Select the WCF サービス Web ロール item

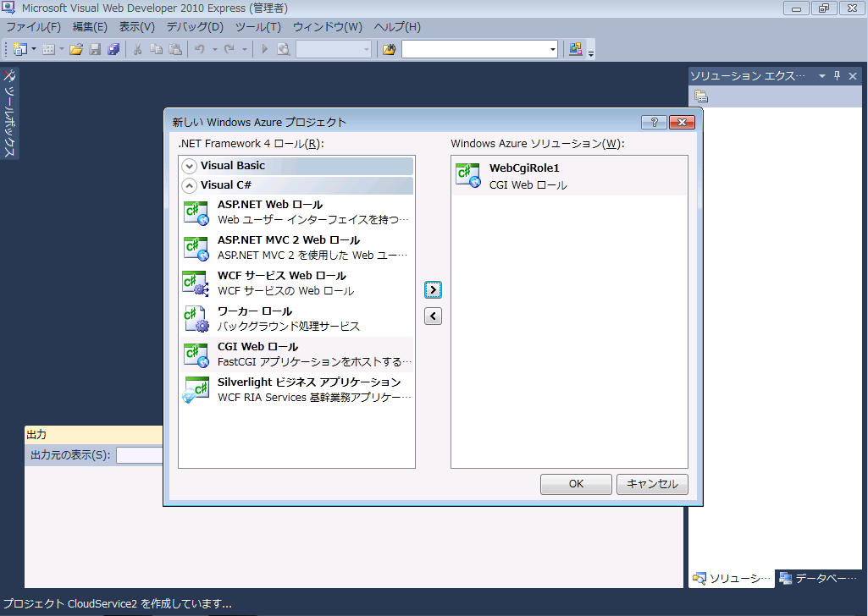click(296, 283)
